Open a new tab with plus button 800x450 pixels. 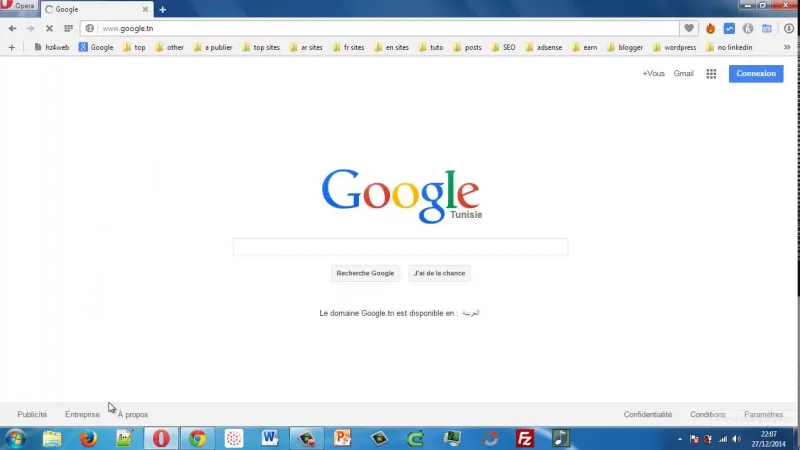163,9
